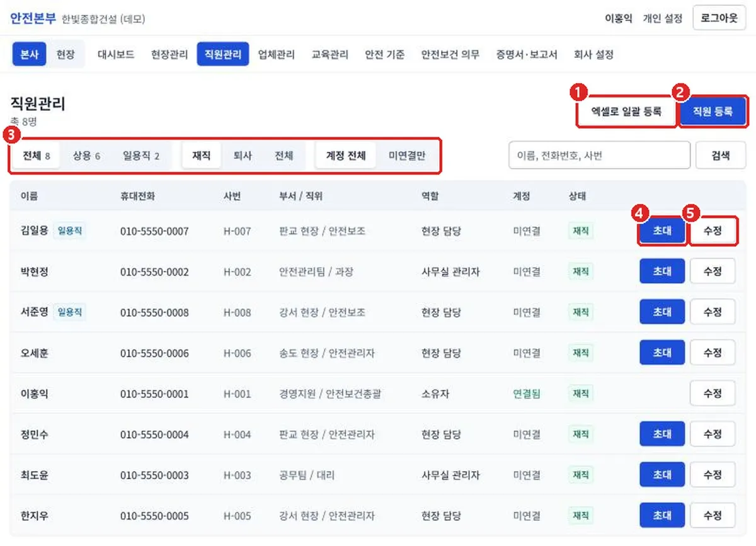Go to the 대시보드 menu

click(116, 54)
